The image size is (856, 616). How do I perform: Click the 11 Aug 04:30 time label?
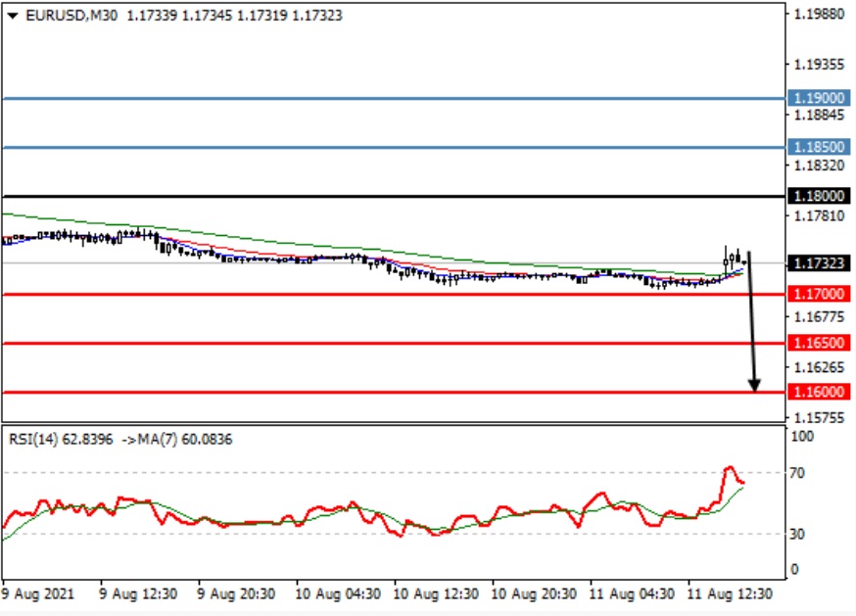[632, 593]
